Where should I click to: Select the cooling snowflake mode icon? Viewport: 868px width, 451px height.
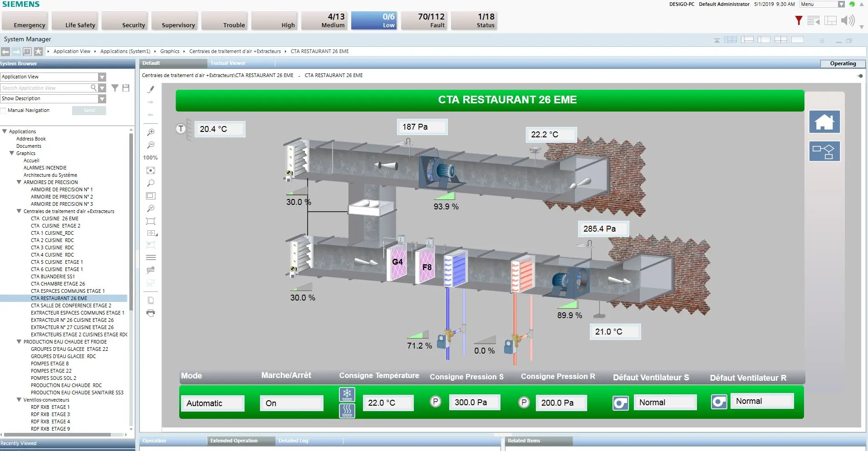pyautogui.click(x=347, y=394)
